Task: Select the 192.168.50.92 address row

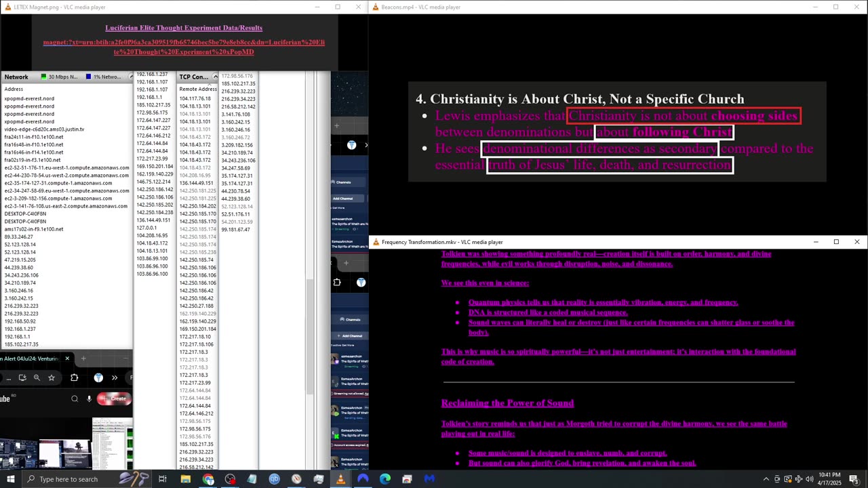Action: click(x=20, y=321)
